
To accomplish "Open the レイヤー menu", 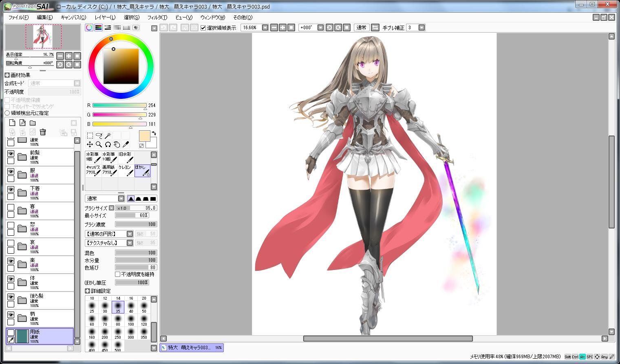I will (105, 18).
